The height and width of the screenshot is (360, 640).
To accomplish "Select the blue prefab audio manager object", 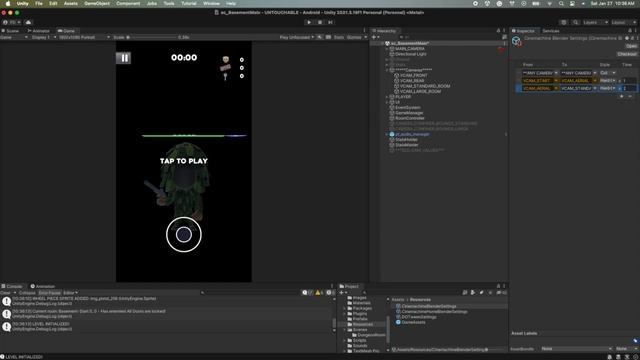I will [412, 134].
